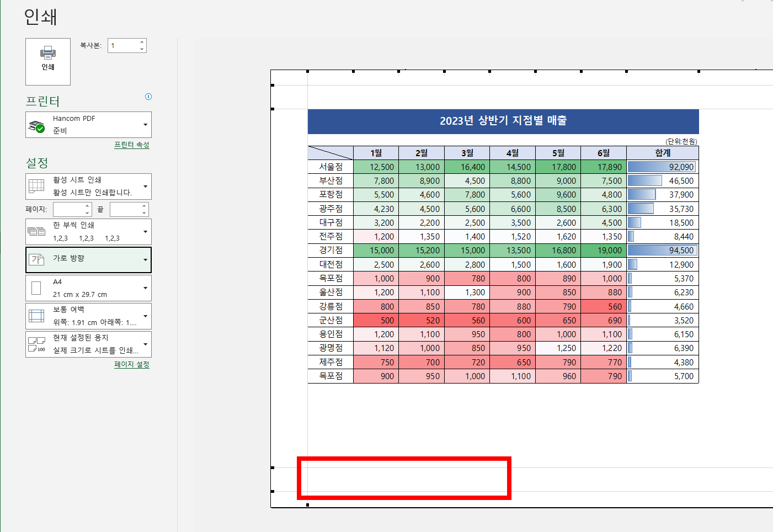
Task: Click the active sheets grid icon
Action: 36,186
